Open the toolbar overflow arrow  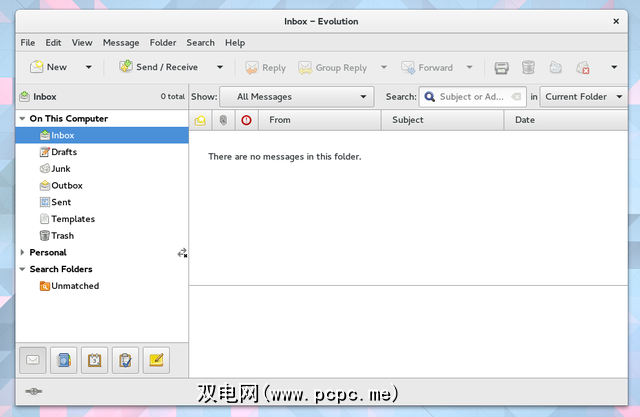click(614, 67)
